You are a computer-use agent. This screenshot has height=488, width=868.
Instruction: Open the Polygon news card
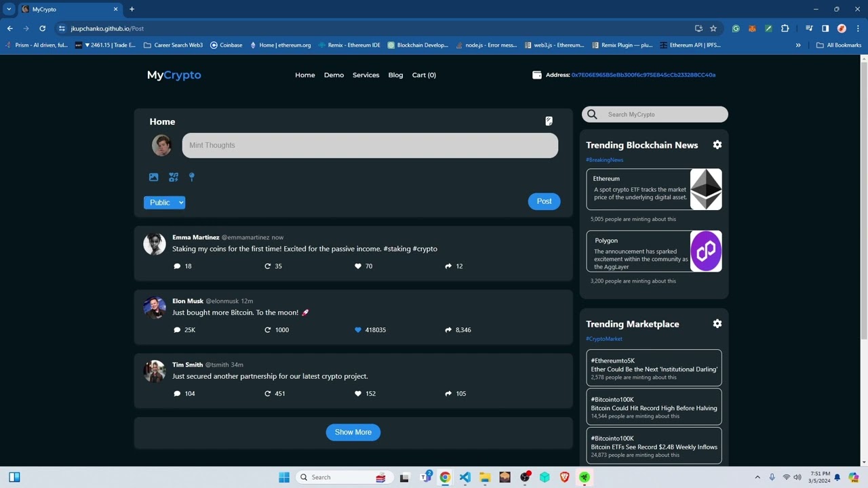pyautogui.click(x=654, y=251)
